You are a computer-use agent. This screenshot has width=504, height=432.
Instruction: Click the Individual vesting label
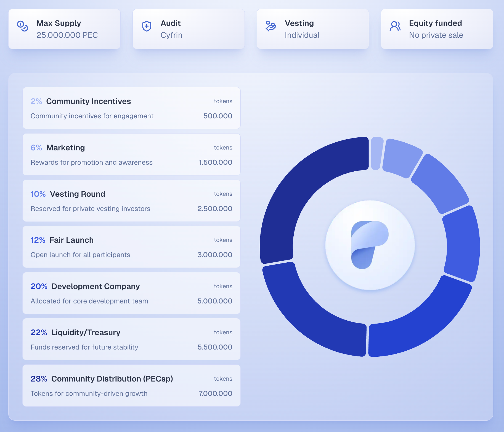click(x=302, y=35)
